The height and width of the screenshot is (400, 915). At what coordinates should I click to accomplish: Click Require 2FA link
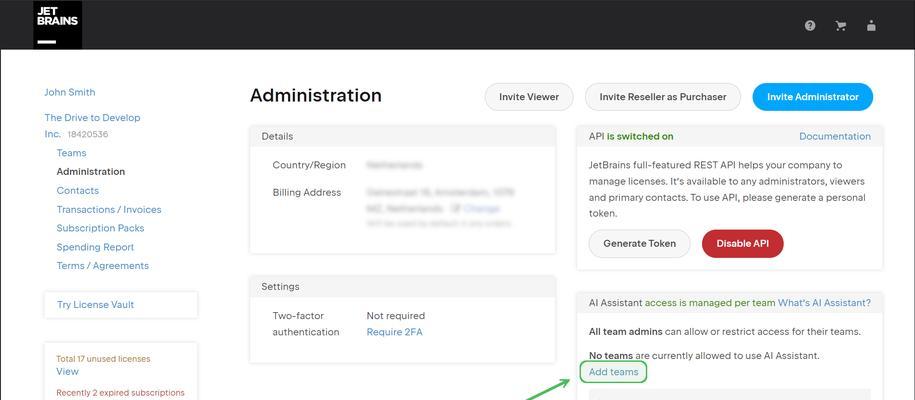[x=394, y=332]
